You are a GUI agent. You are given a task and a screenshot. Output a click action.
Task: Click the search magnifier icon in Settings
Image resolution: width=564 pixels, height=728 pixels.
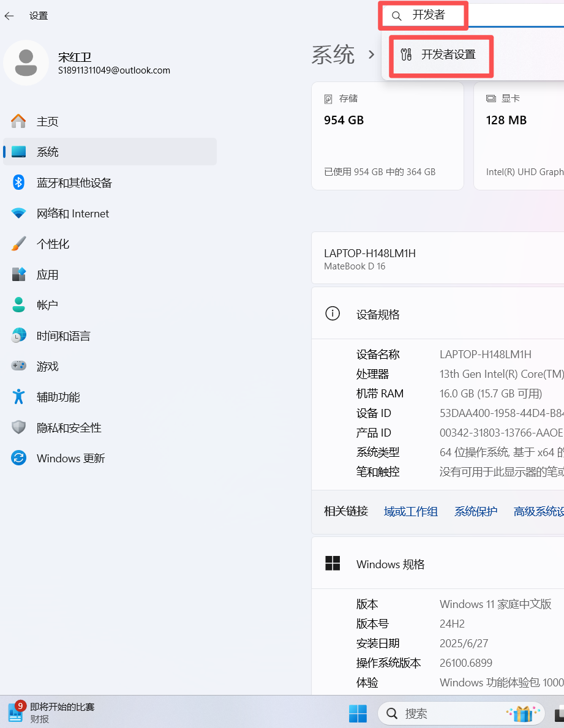point(396,16)
